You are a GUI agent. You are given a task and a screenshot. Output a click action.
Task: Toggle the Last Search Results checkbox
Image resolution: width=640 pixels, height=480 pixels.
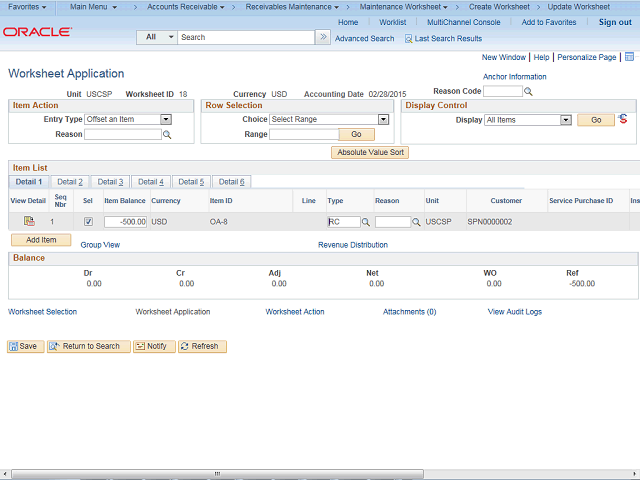408,38
